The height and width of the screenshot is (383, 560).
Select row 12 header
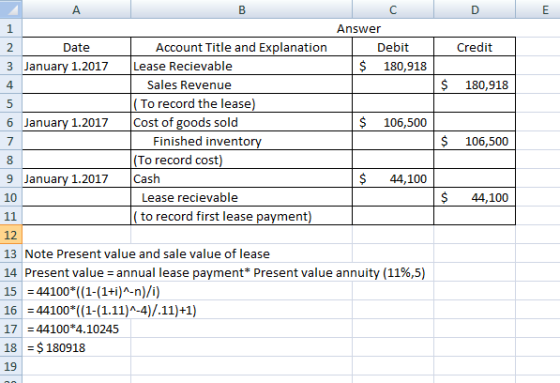pyautogui.click(x=11, y=235)
